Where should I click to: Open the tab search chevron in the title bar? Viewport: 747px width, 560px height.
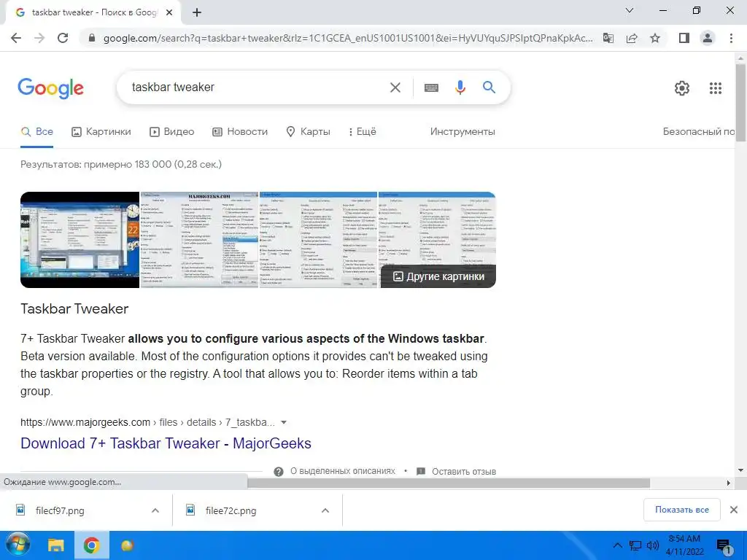630,10
